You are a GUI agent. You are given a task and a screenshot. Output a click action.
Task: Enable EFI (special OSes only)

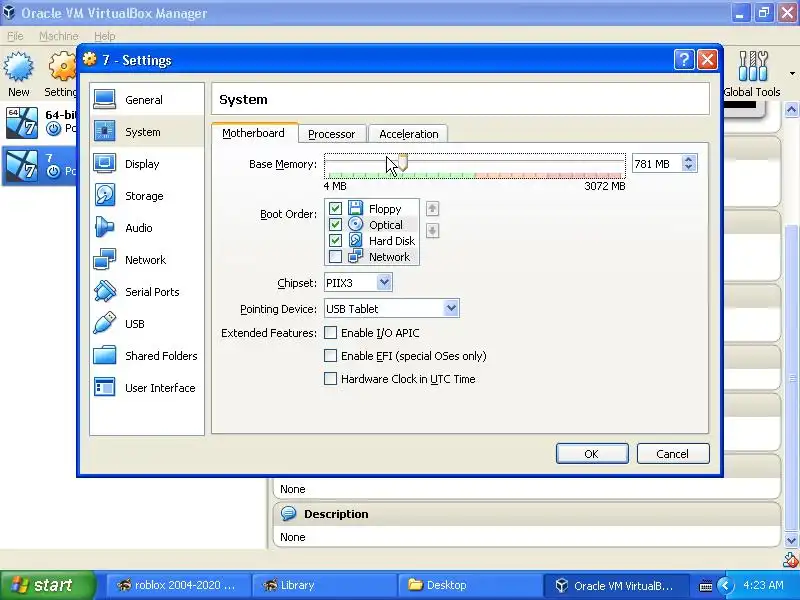[x=331, y=356]
